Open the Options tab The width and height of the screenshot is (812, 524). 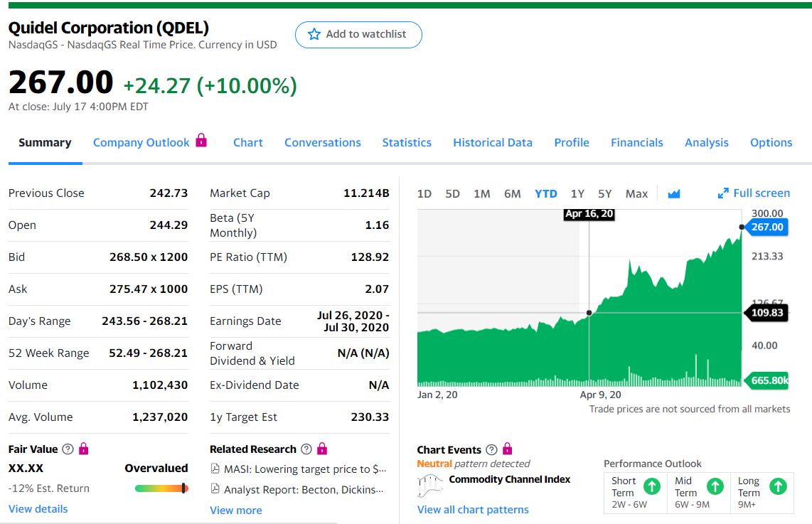click(771, 143)
